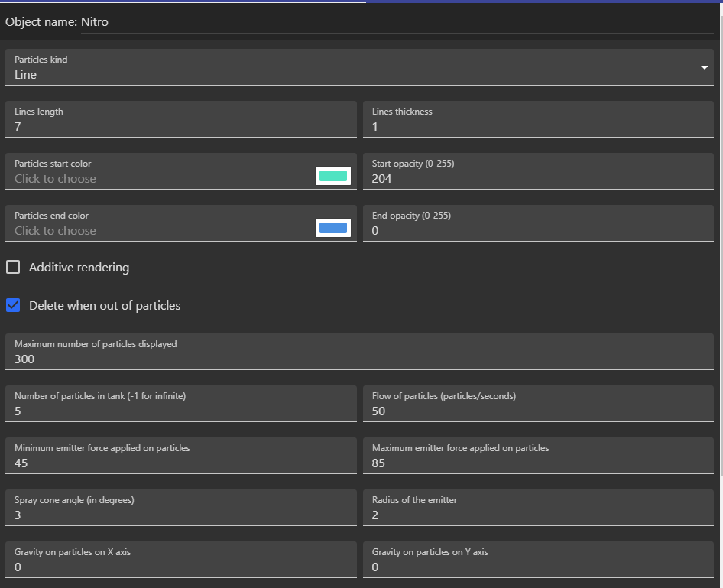Open the particles start color swatch
Viewport: 723px width, 588px height.
pyautogui.click(x=332, y=177)
